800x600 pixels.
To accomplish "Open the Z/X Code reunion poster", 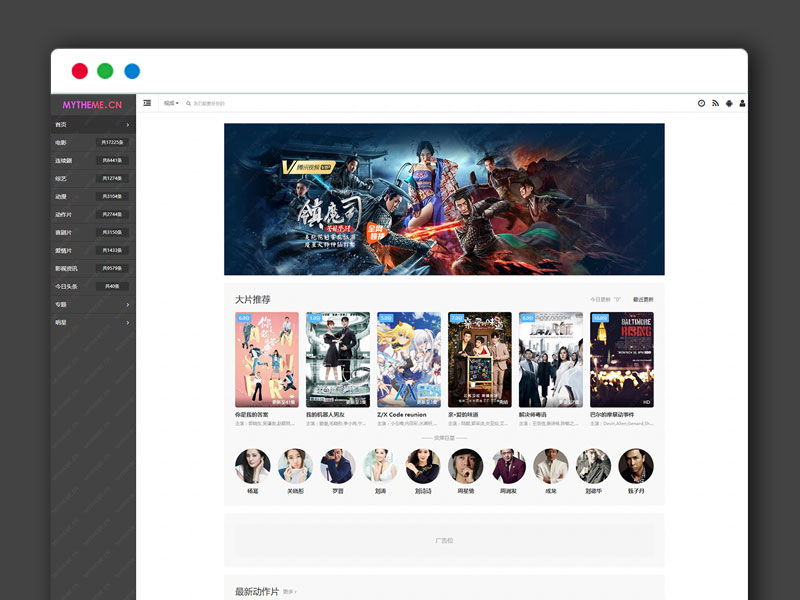I will (409, 359).
